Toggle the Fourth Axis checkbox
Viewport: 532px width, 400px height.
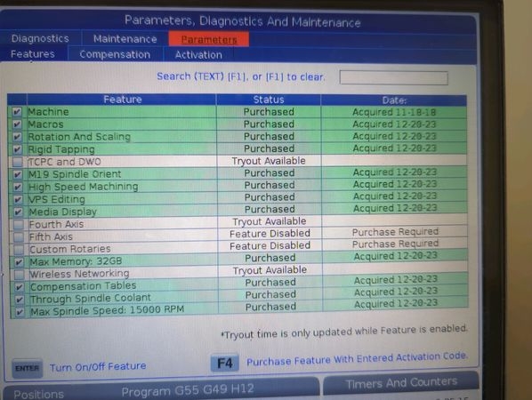click(19, 224)
